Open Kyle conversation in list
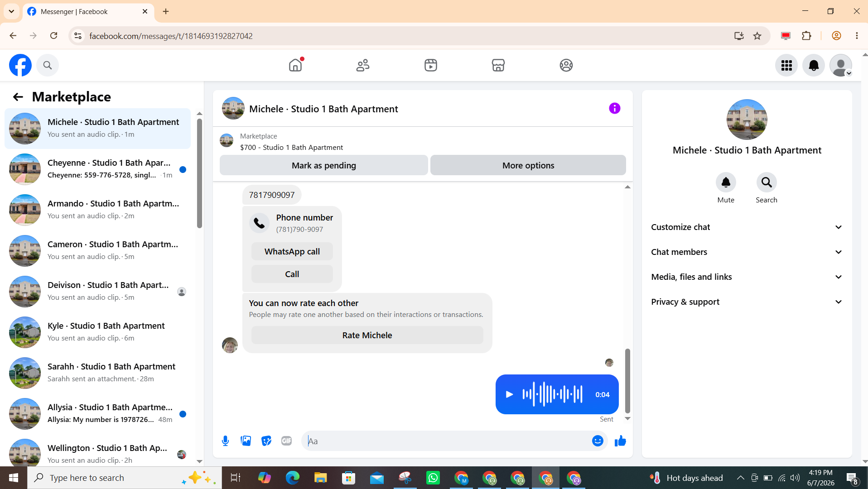 coord(97,332)
